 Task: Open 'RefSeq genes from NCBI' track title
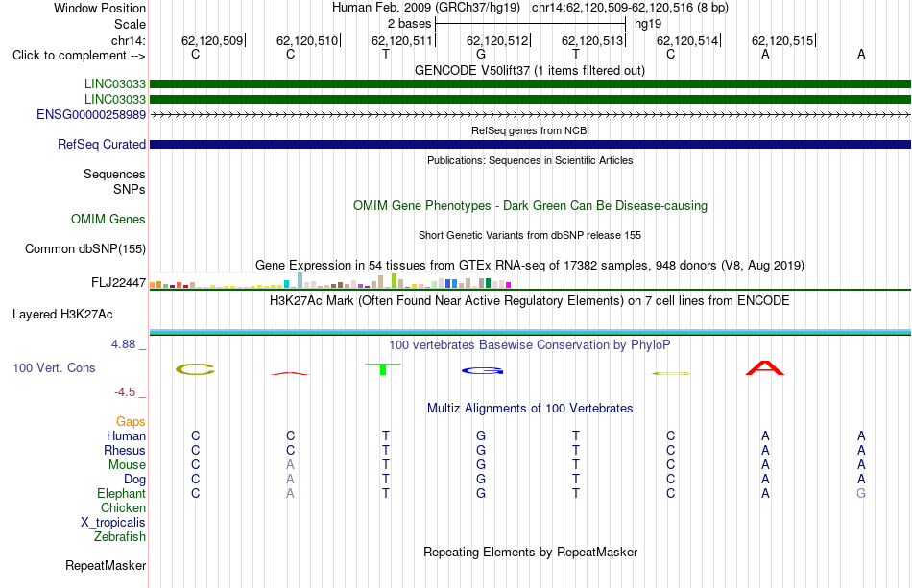pos(530,130)
